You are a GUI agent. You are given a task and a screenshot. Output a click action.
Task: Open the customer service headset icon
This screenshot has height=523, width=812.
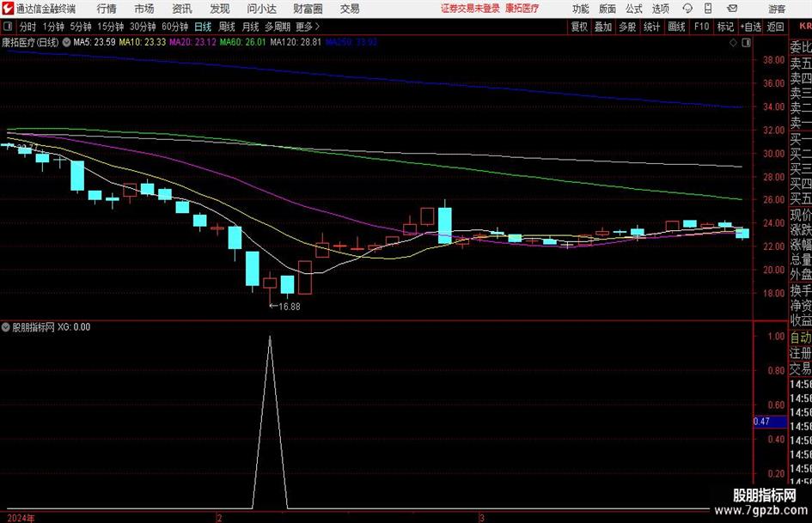pos(687,9)
